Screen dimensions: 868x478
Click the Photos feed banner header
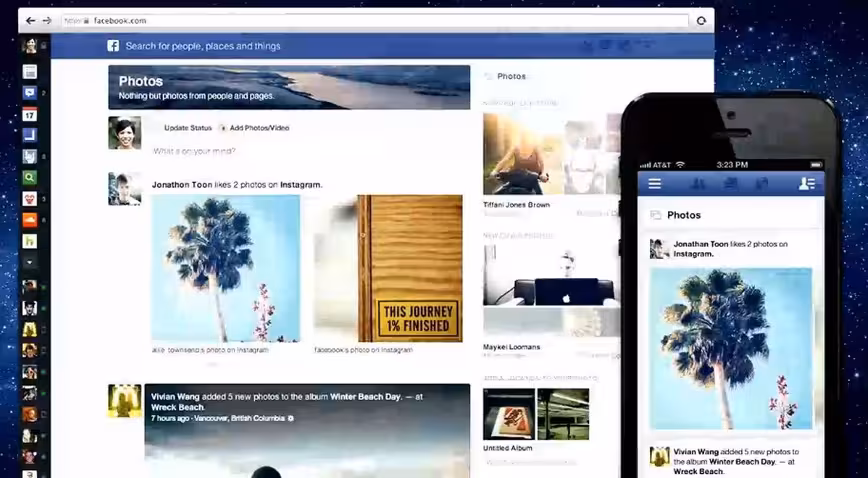point(289,87)
